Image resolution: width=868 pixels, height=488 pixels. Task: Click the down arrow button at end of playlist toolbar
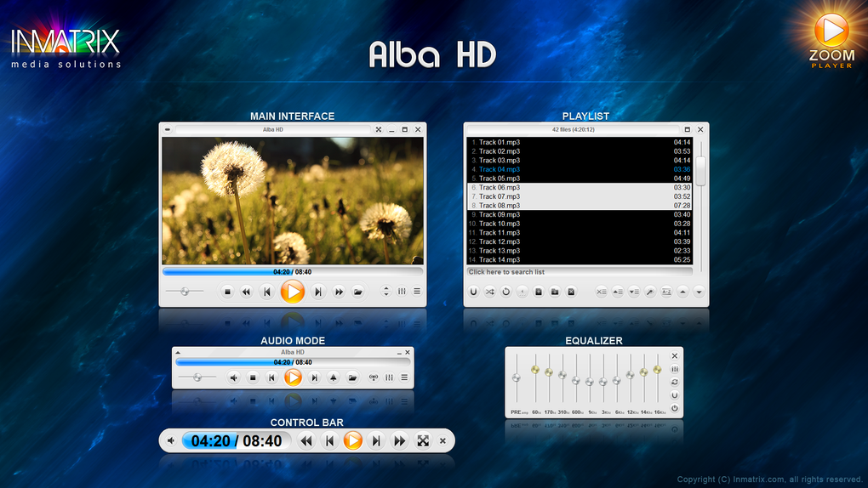coord(700,292)
